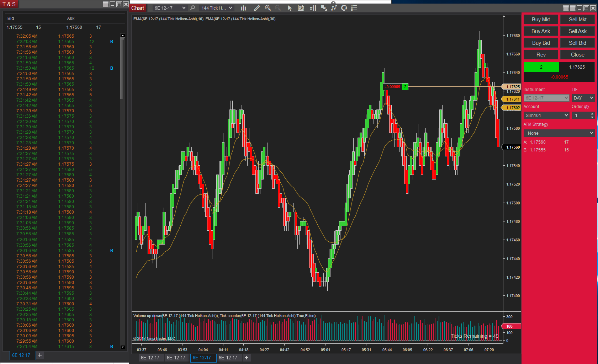Open the ATM Strategy None dropdown
Viewport: 598px width, 364px height.
click(x=559, y=133)
